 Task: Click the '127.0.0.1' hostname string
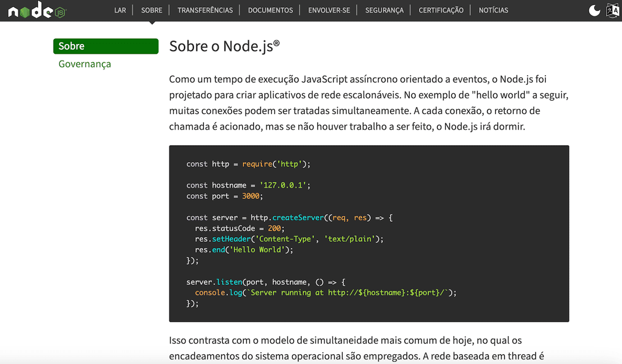[x=283, y=185]
